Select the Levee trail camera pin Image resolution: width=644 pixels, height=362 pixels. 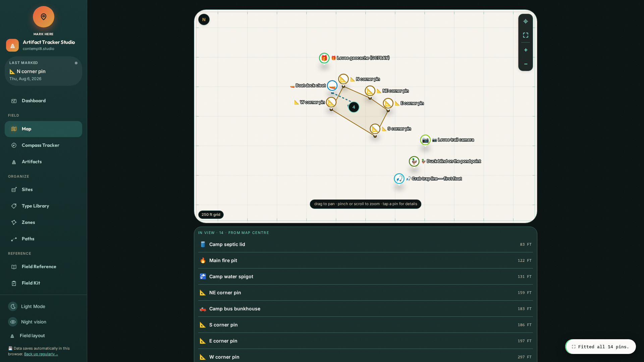(x=425, y=140)
